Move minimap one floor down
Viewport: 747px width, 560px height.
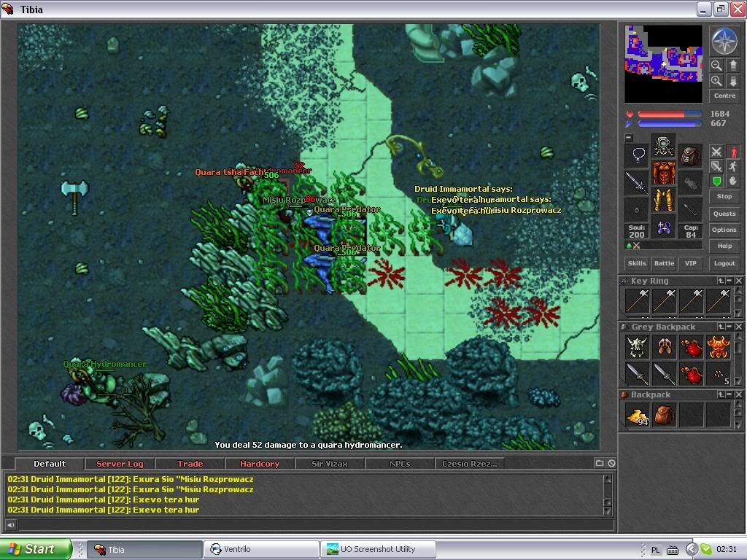pyautogui.click(x=732, y=80)
